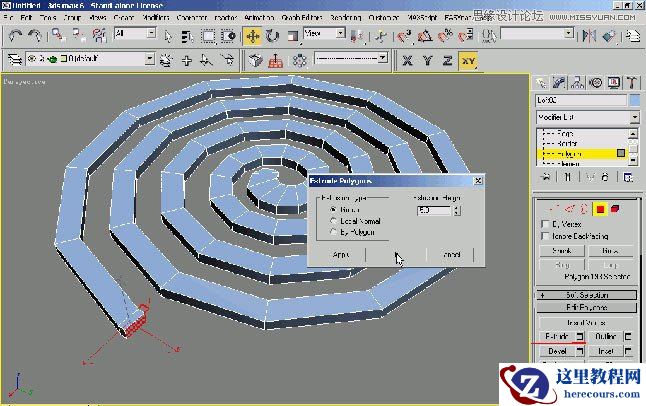Activate the Select and Scale tool
The image size is (646, 406).
[x=293, y=36]
